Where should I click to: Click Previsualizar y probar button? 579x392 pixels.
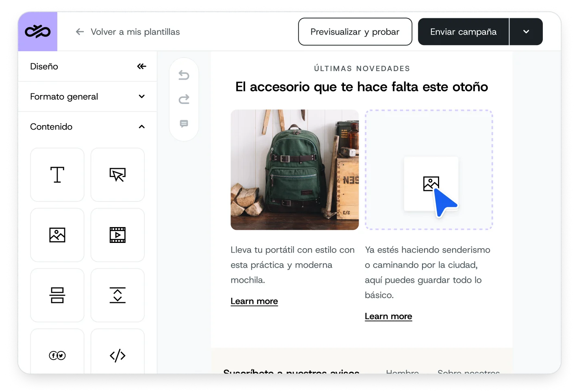(x=355, y=32)
